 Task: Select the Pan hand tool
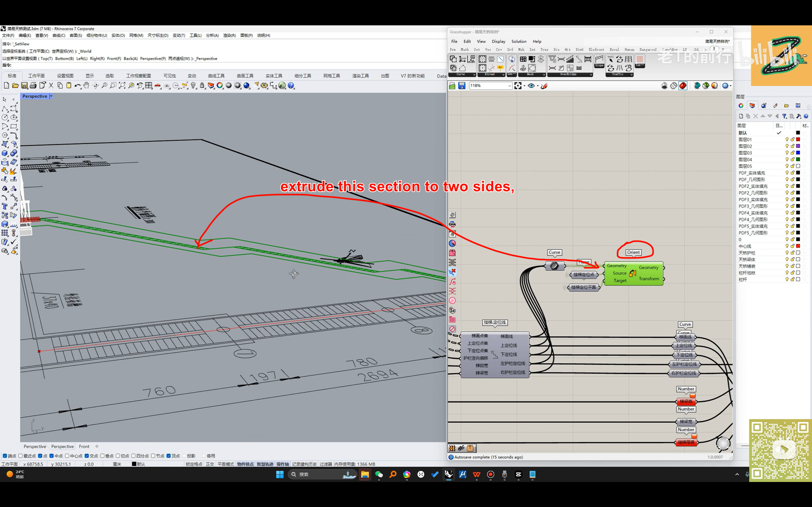pyautogui.click(x=86, y=86)
